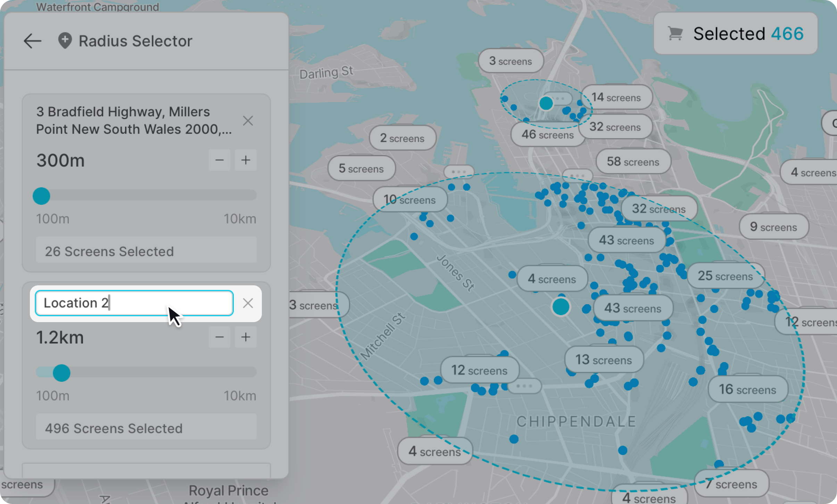Select the 58 screens cluster
Viewport: 837px width, 504px height.
point(633,161)
